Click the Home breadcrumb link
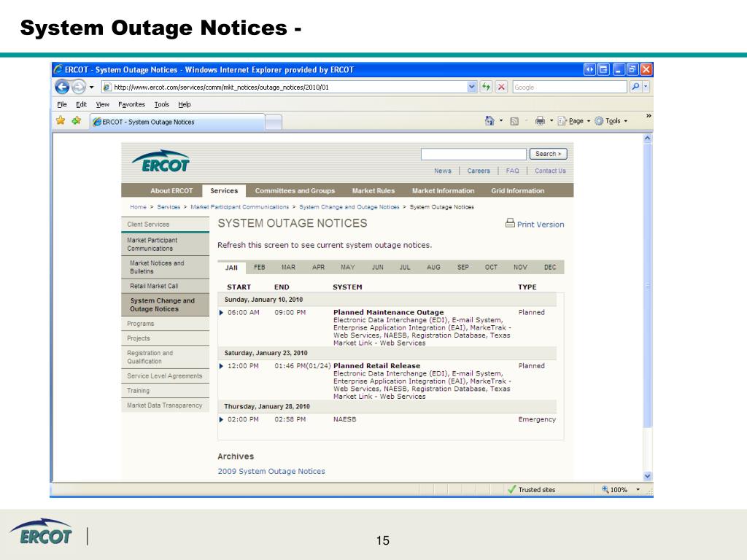This screenshot has height=560, width=747. click(x=138, y=206)
